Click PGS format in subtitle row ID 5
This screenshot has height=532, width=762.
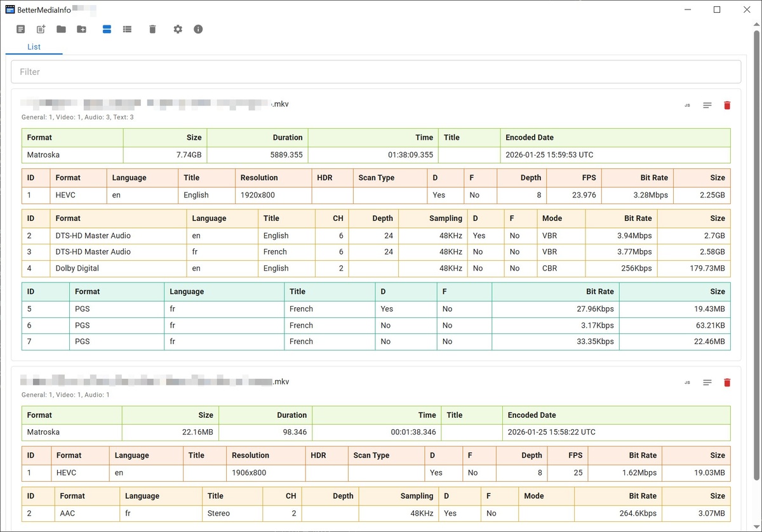coord(117,309)
